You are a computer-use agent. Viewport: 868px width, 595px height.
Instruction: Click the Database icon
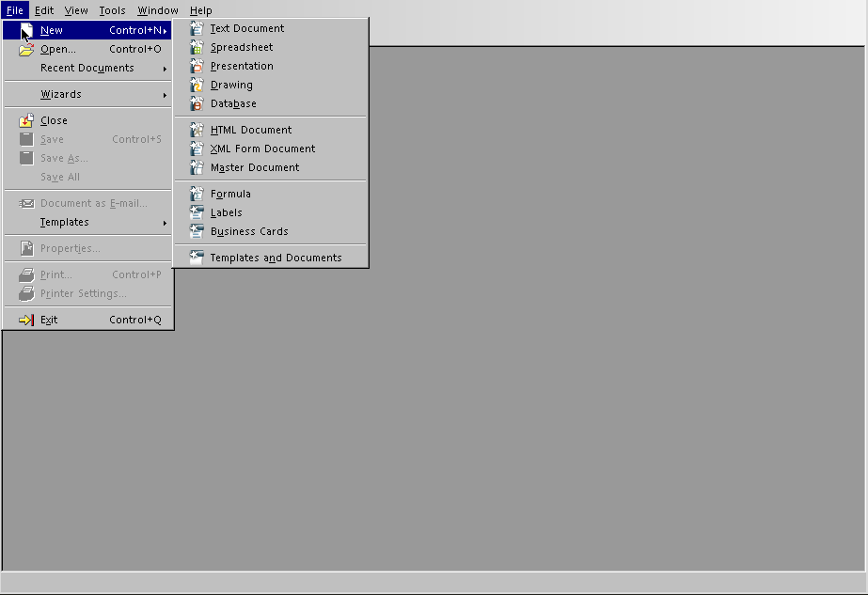pos(197,103)
